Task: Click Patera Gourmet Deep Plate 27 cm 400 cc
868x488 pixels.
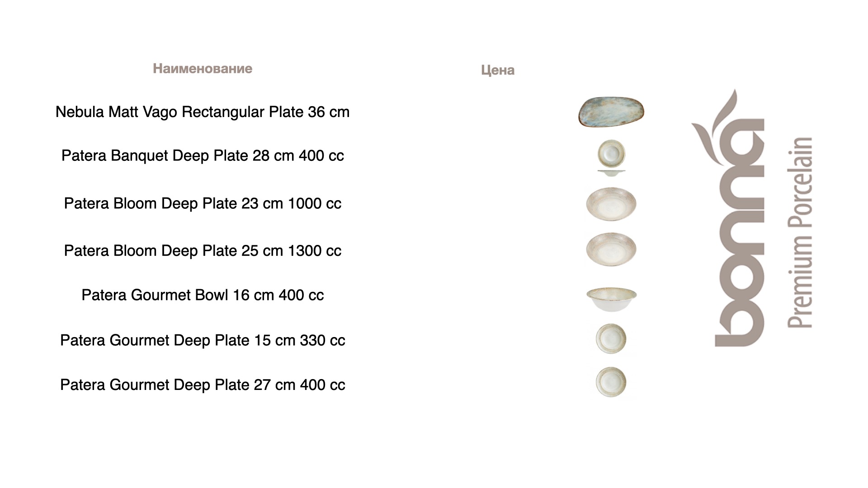Action: [x=202, y=385]
